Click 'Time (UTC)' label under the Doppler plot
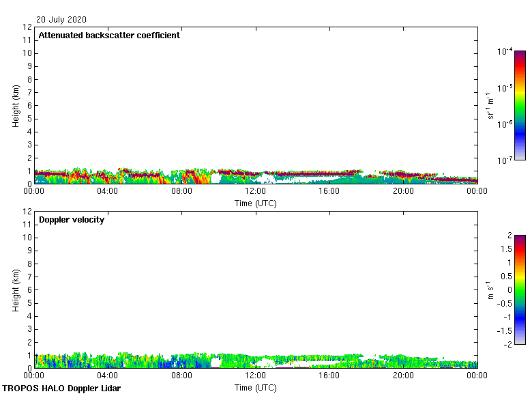The image size is (532, 396). coord(256,388)
